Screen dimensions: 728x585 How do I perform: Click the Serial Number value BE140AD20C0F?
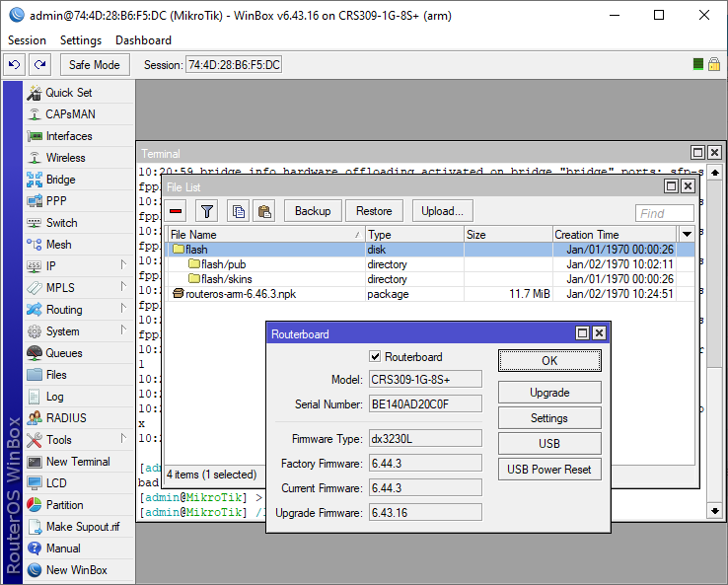click(425, 403)
